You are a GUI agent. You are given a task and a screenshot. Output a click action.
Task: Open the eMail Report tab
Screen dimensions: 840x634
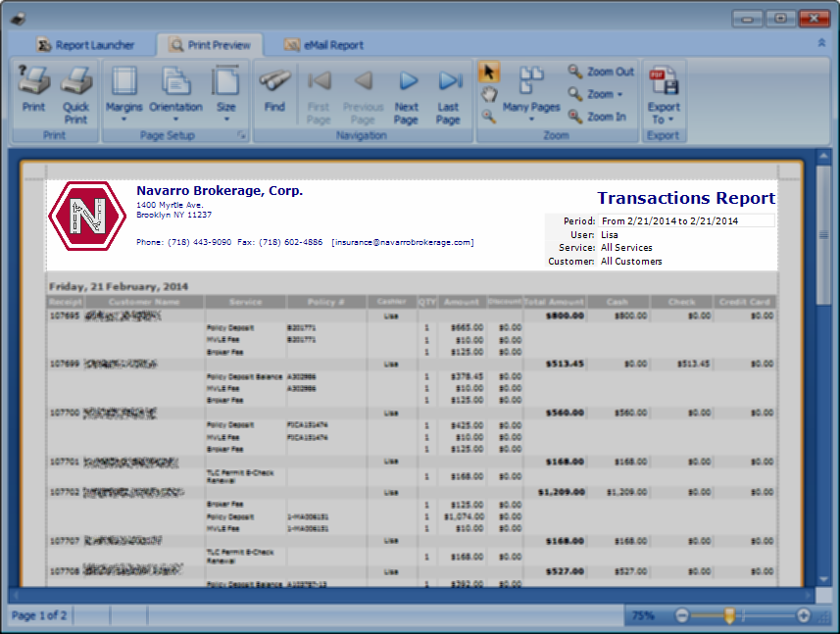324,45
